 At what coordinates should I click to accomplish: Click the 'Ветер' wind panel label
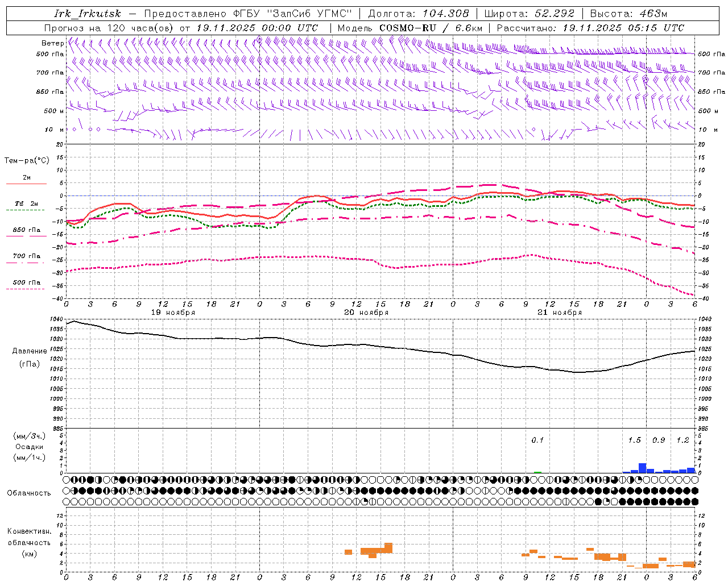pos(52,43)
